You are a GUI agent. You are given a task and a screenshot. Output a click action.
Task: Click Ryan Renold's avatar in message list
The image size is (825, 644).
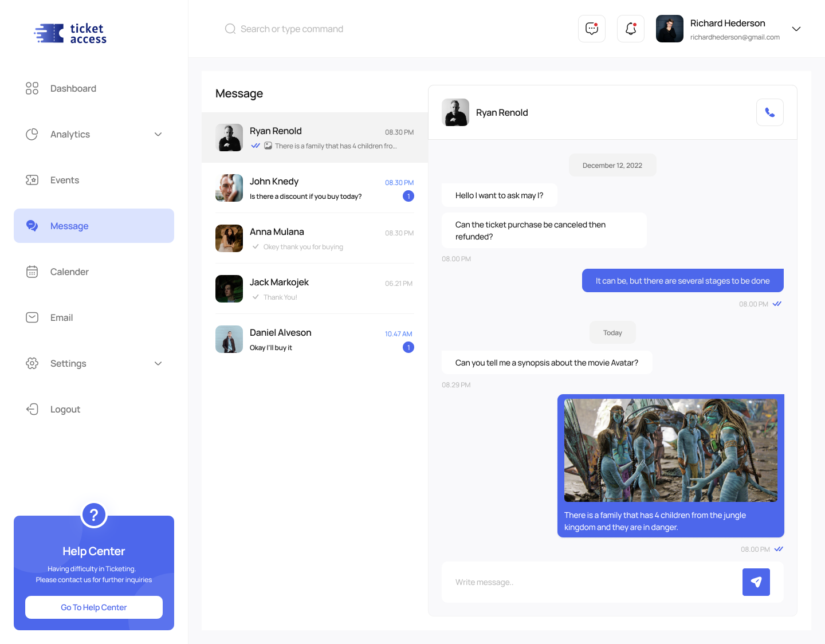pyautogui.click(x=229, y=138)
